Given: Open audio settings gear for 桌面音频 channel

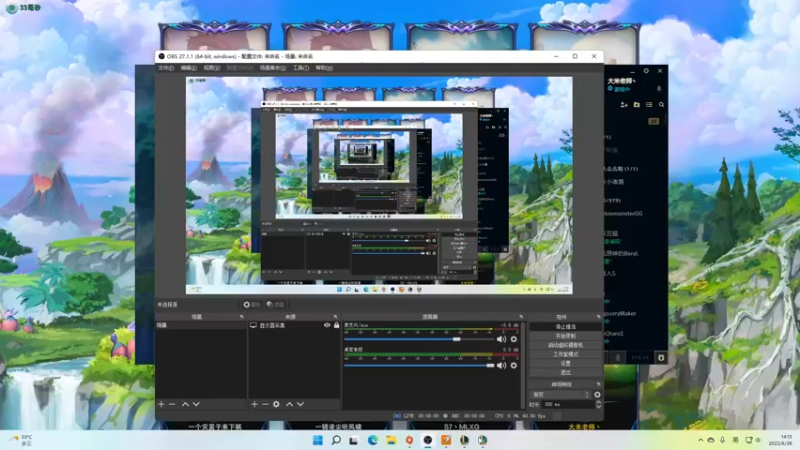Looking at the screenshot, I should [514, 365].
